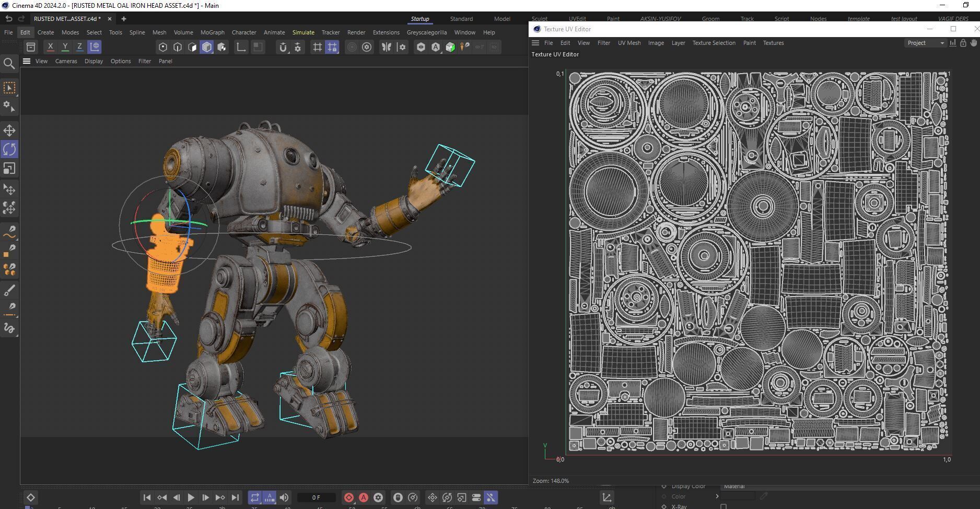This screenshot has height=509, width=980.
Task: Activate the Live Selection tool
Action: [9, 88]
